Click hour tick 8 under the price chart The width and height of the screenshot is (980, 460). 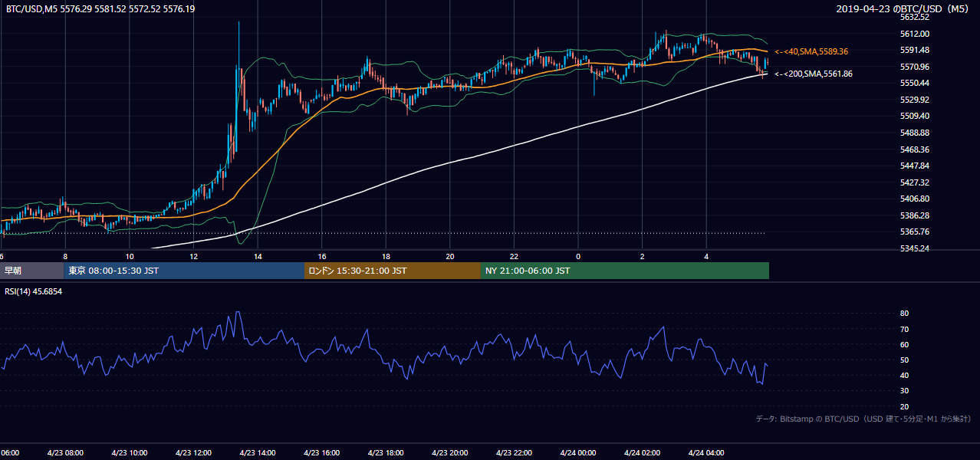[x=65, y=256]
